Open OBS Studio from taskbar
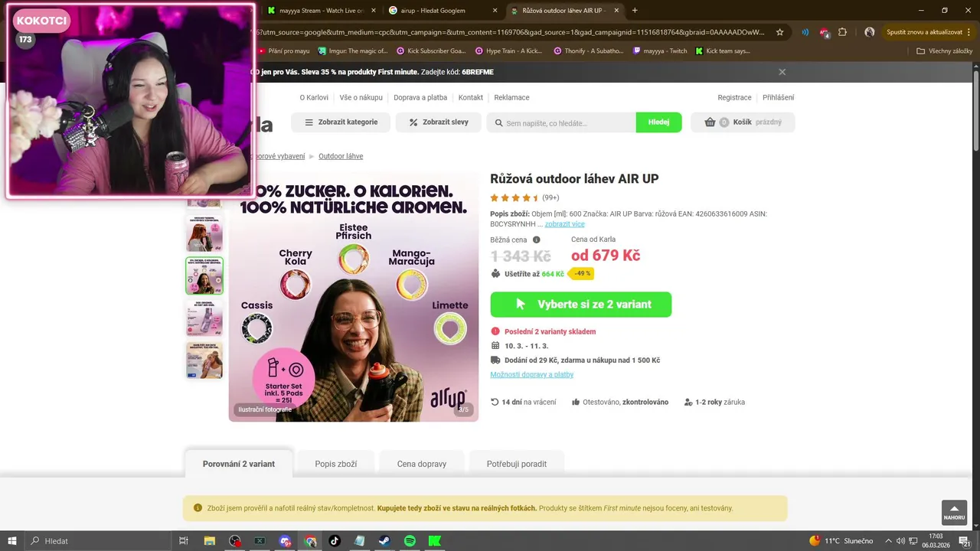The height and width of the screenshot is (551, 980). (235, 541)
